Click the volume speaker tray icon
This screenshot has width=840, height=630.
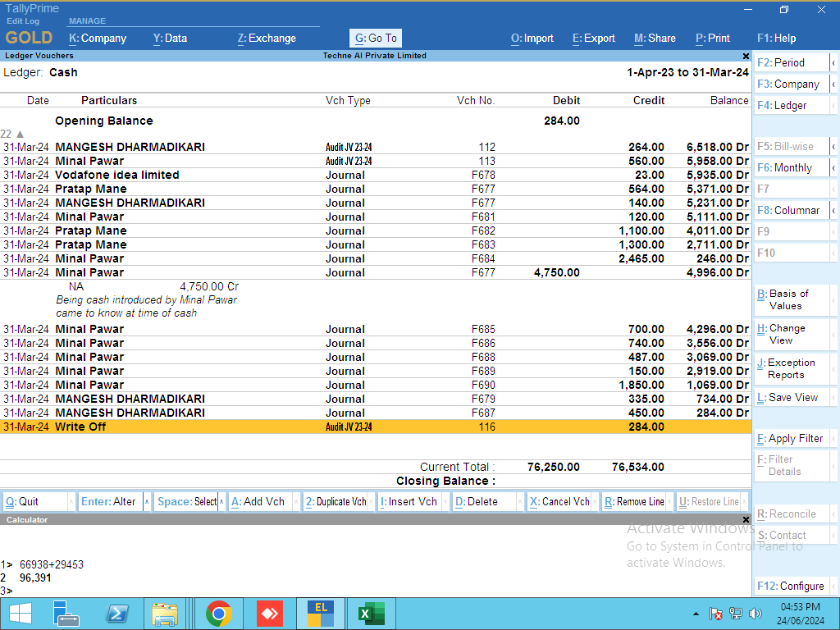(756, 614)
